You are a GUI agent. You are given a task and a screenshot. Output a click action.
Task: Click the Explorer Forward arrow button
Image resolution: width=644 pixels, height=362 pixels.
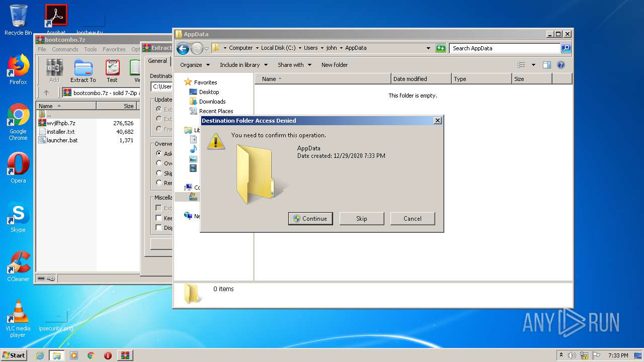pyautogui.click(x=197, y=48)
